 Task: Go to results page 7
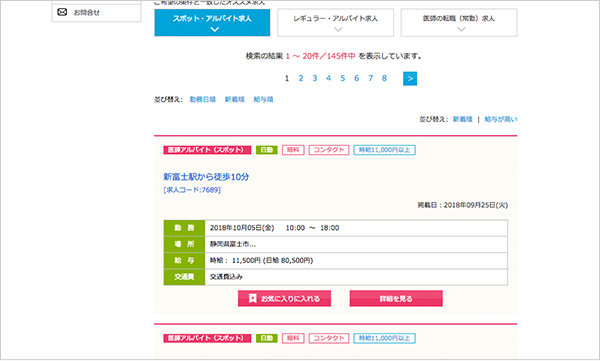370,78
